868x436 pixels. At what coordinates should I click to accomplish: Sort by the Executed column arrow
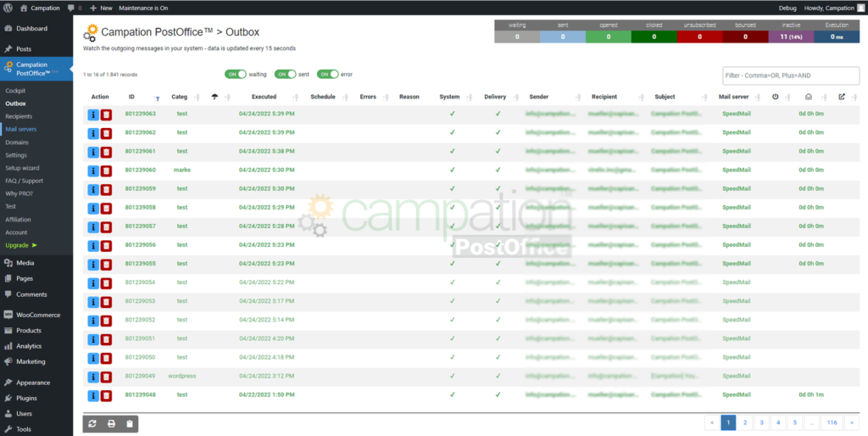pyautogui.click(x=295, y=98)
